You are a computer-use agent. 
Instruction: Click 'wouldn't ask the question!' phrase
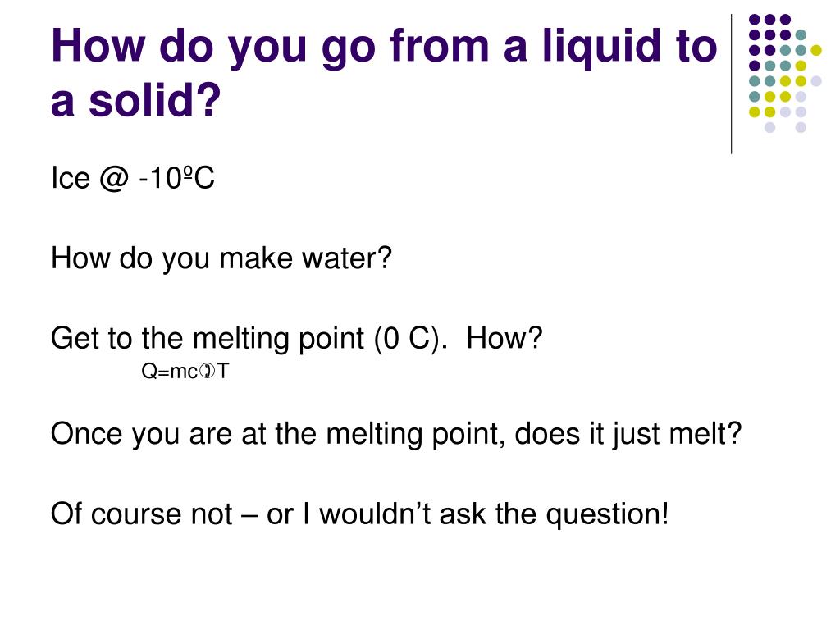[x=494, y=514]
